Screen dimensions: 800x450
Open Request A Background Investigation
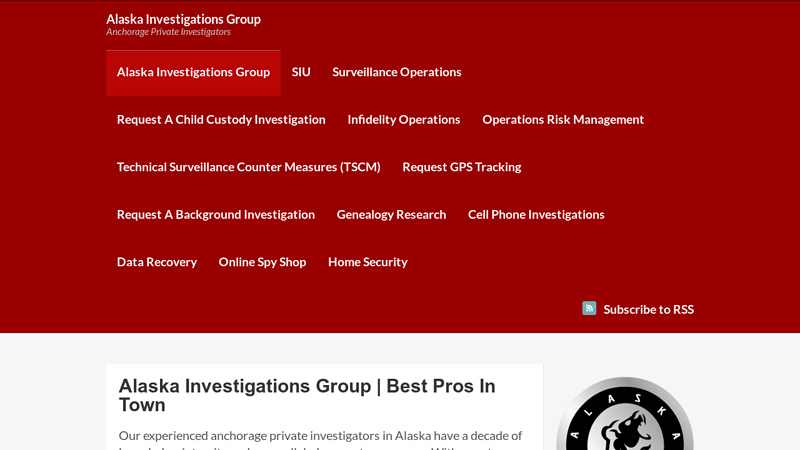[x=216, y=215]
